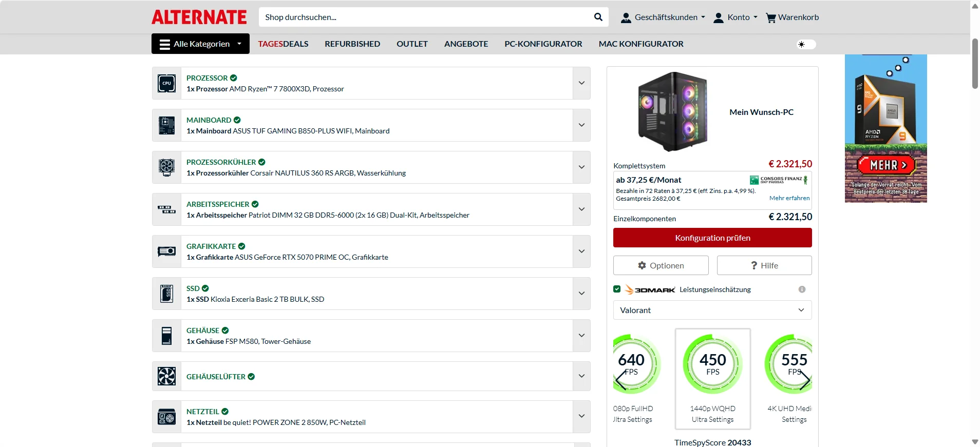Click the Arbeitsspeicher RAM icon
980x447 pixels.
click(x=167, y=209)
